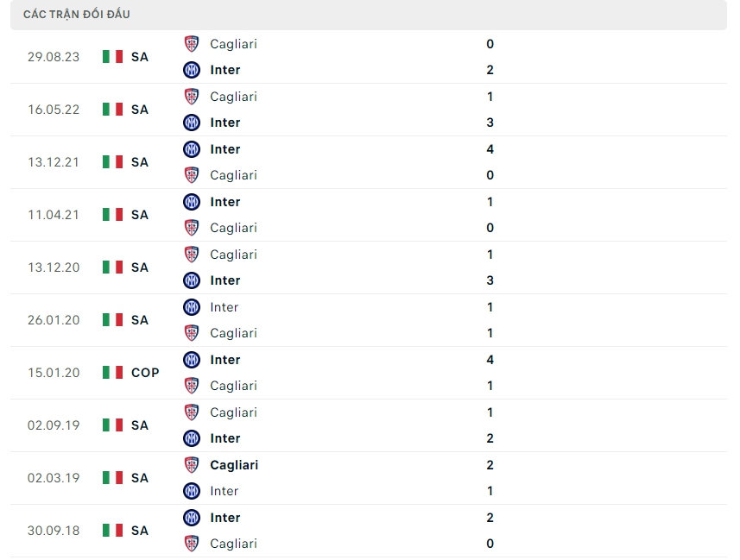
Task: Click Italy flag beside 30.09.18 match
Action: (x=112, y=531)
